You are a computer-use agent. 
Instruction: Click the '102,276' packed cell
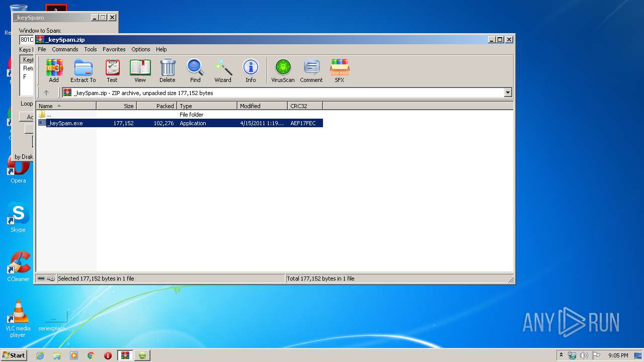(x=164, y=123)
